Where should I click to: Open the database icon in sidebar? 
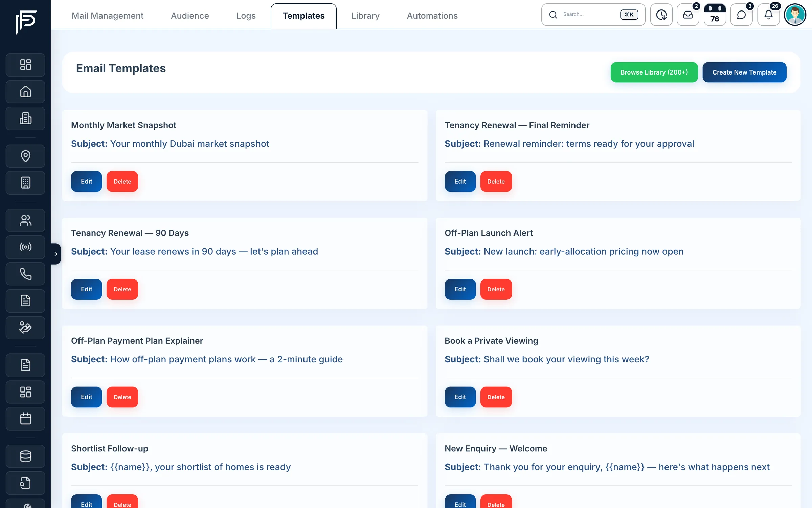[x=25, y=456]
